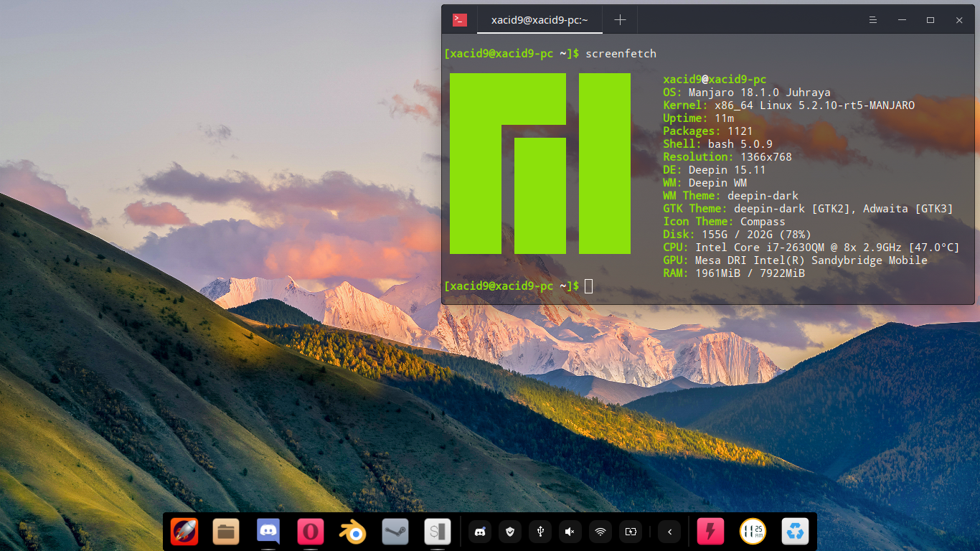Open the shield security tray icon

pos(510,532)
